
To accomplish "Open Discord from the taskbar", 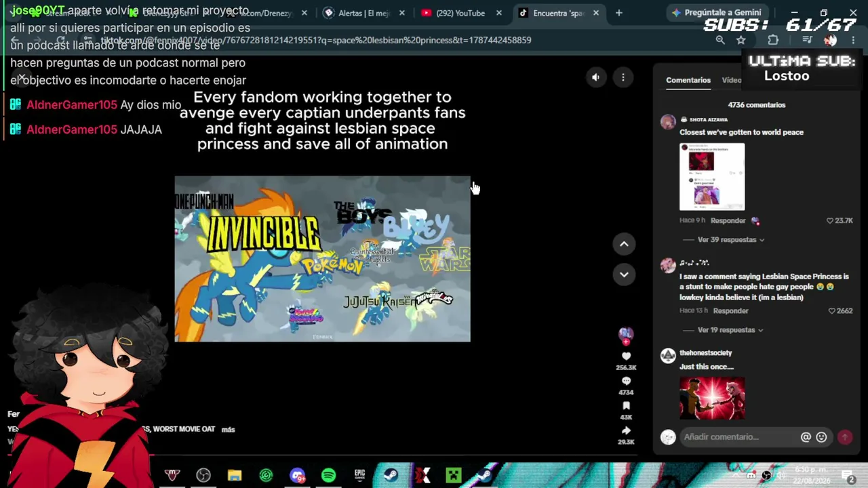I will 297,475.
